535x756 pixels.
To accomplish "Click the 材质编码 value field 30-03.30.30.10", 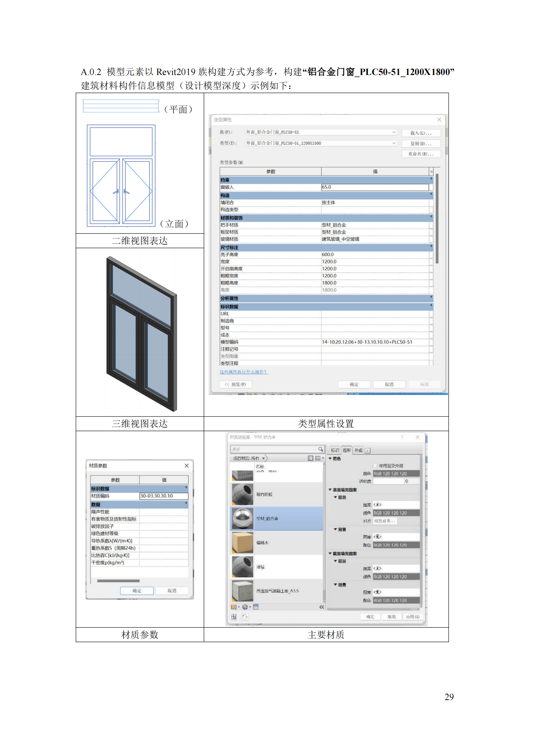I will click(164, 496).
